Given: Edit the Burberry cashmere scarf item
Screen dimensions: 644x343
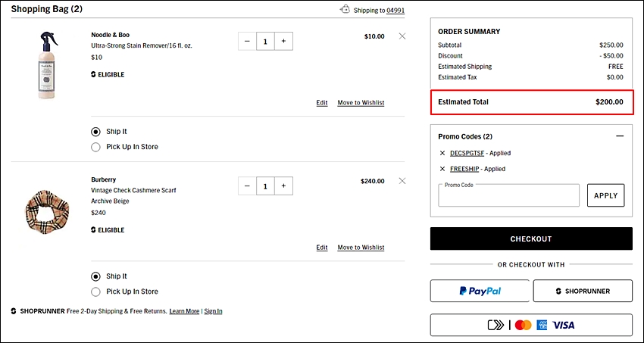Looking at the screenshot, I should click(x=322, y=248).
